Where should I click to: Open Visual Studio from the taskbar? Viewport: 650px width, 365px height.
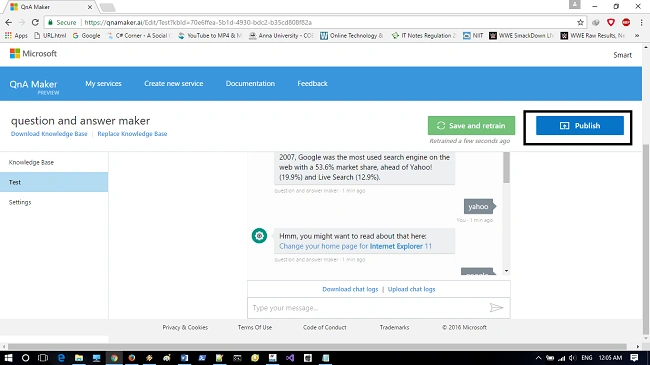(290, 358)
